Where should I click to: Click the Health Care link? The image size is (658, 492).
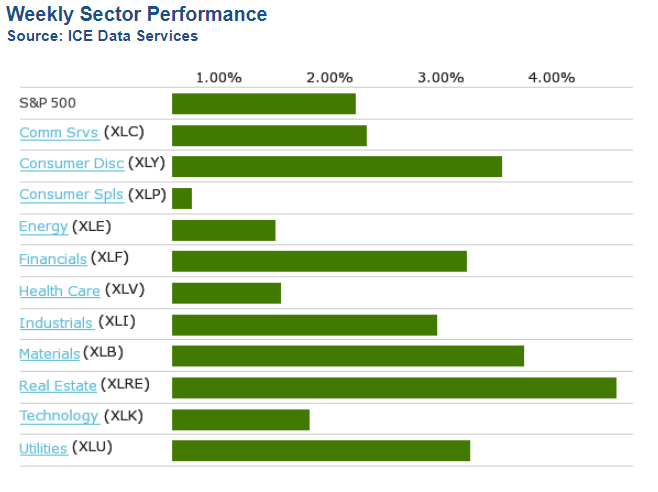[x=59, y=291]
